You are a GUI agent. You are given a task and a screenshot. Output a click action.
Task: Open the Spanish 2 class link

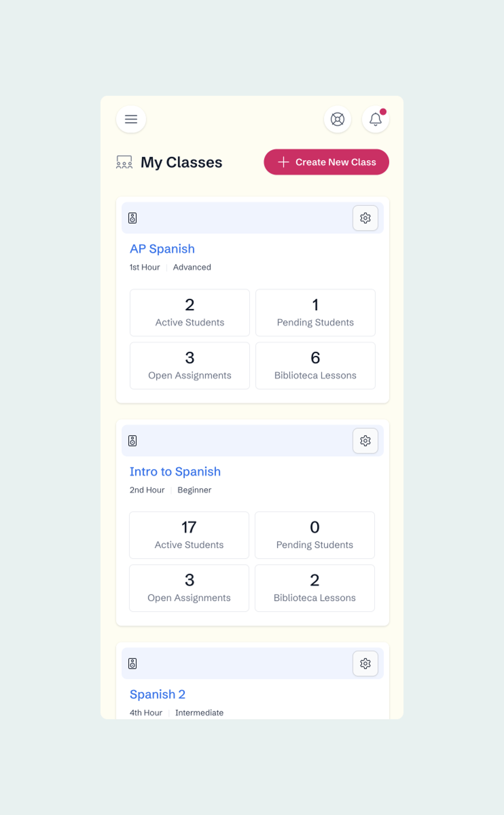click(x=157, y=694)
